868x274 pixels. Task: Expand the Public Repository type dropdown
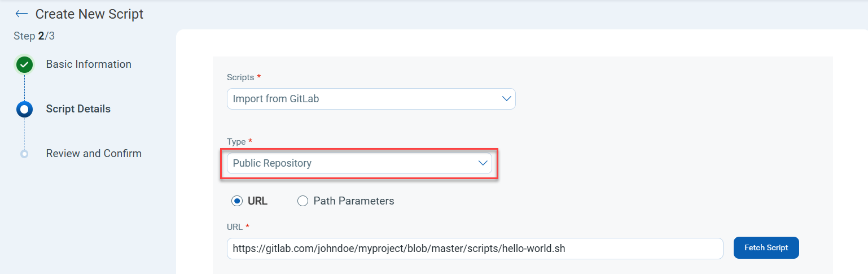(359, 163)
